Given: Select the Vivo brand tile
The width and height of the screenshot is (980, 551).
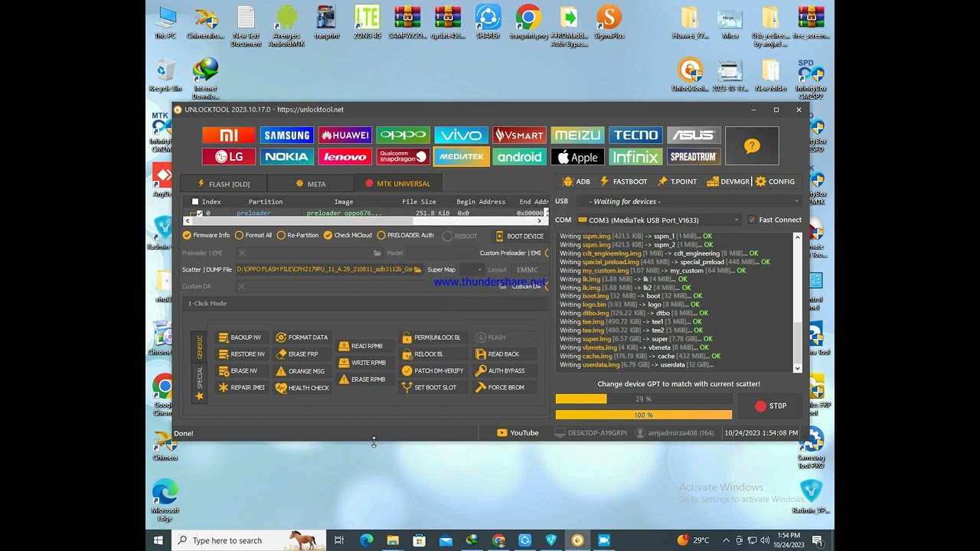Looking at the screenshot, I should 461,135.
